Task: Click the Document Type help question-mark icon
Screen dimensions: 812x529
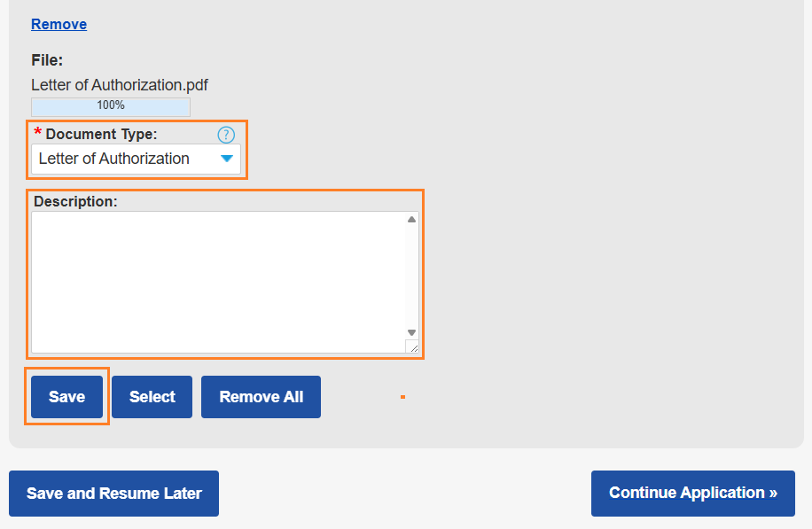Action: pos(226,135)
